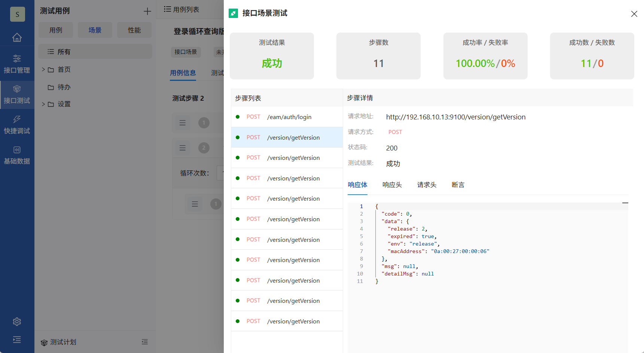Expand the 首页 folder

pos(43,69)
